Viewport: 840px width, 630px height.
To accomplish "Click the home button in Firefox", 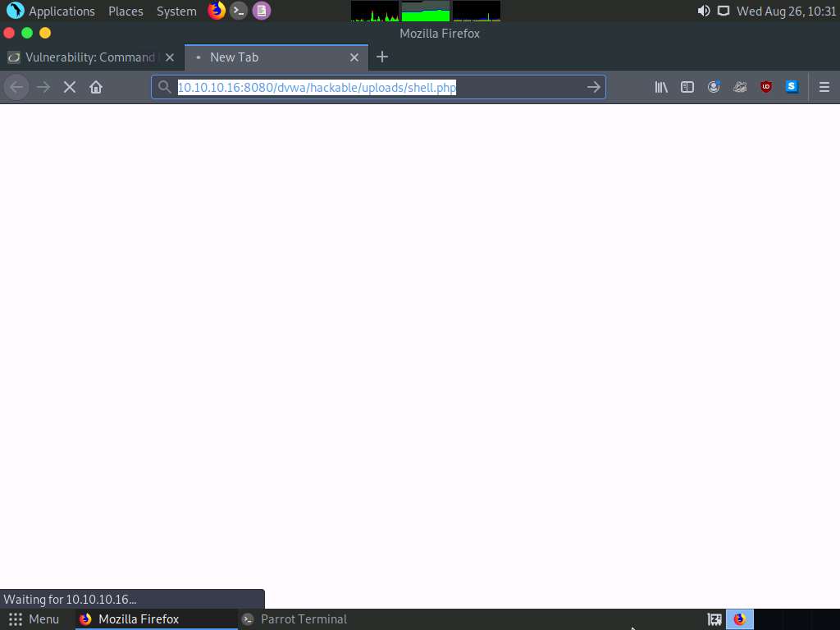I will point(94,86).
